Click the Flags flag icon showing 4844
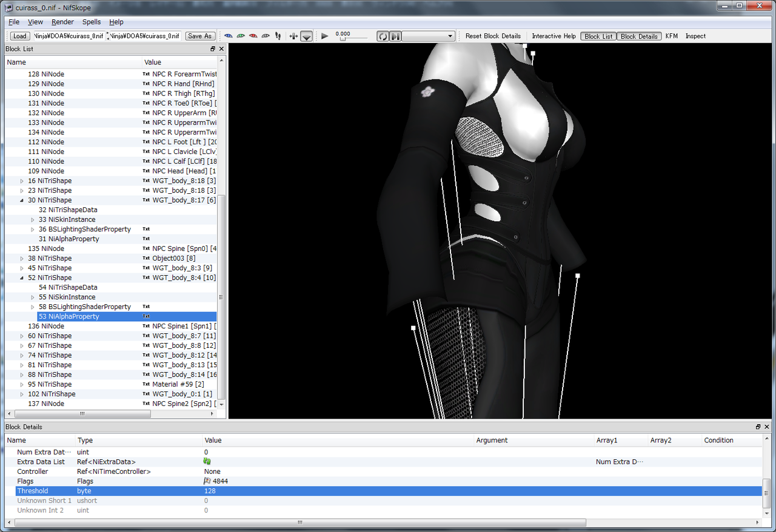 (x=207, y=481)
